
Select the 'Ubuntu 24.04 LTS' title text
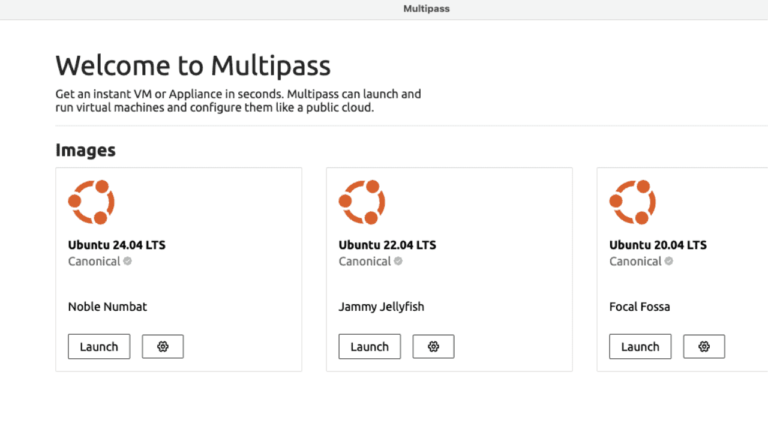(x=117, y=245)
